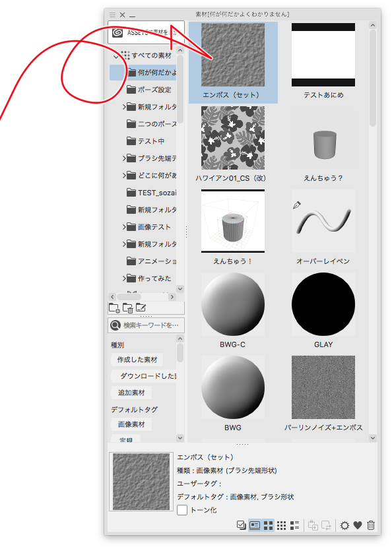Image resolution: width=392 pixels, height=549 pixels.
Task: Filter by 作成した素材 tag
Action: coord(137,360)
